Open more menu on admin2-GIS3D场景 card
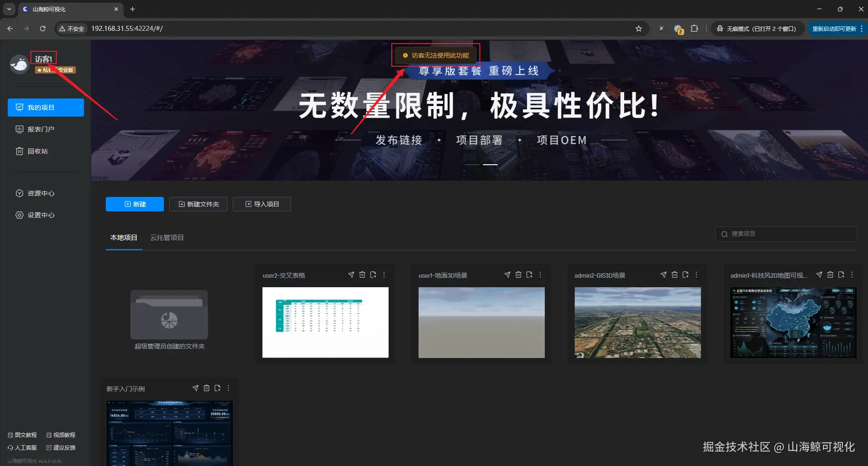The width and height of the screenshot is (868, 466). 696,275
